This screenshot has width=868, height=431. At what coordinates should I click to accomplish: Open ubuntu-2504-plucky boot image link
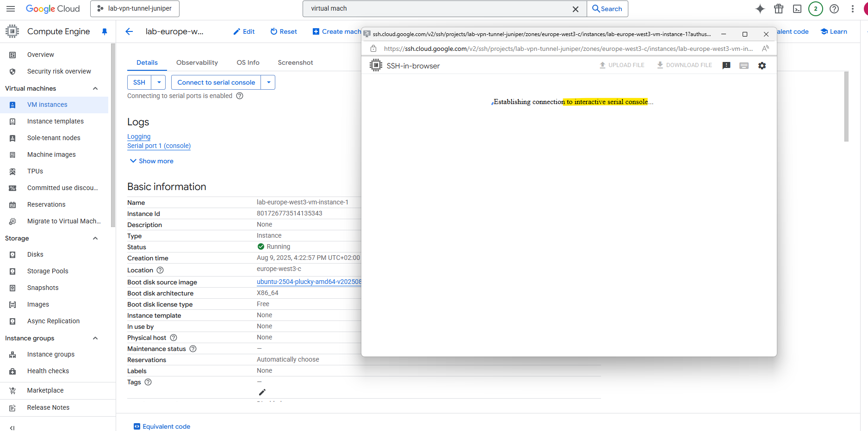pyautogui.click(x=309, y=282)
